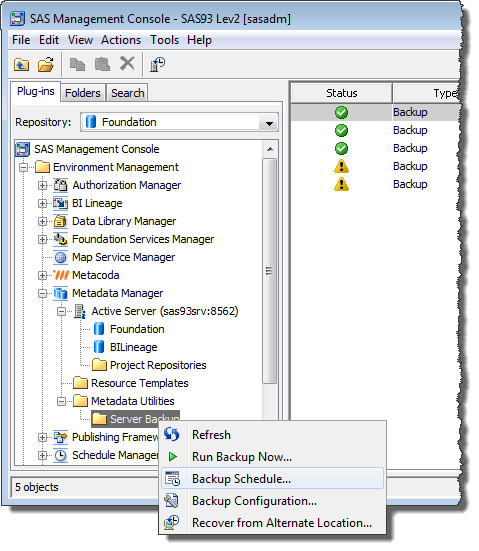Collapse the Metadata Manager node

(x=43, y=293)
